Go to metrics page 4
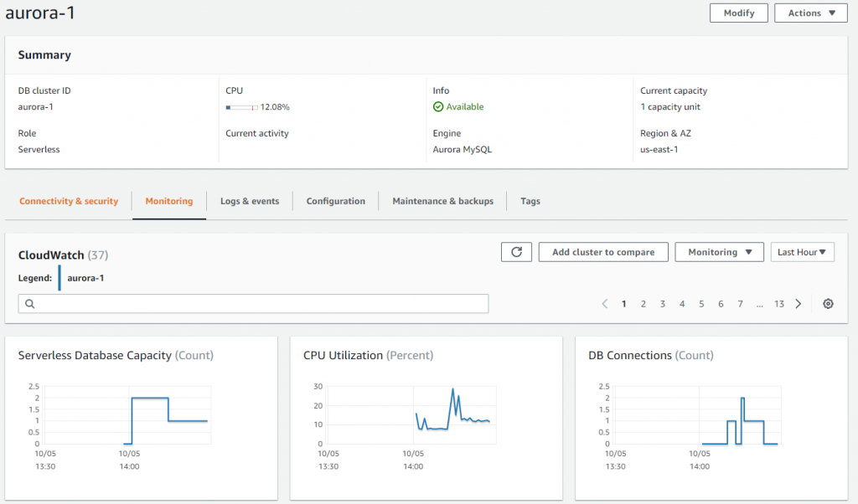 pyautogui.click(x=682, y=304)
